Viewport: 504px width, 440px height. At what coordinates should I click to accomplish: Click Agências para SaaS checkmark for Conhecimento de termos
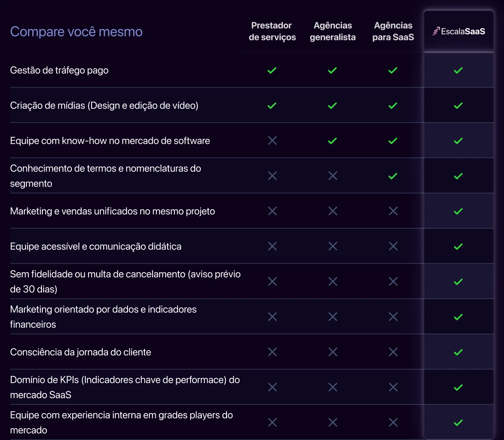tap(393, 176)
